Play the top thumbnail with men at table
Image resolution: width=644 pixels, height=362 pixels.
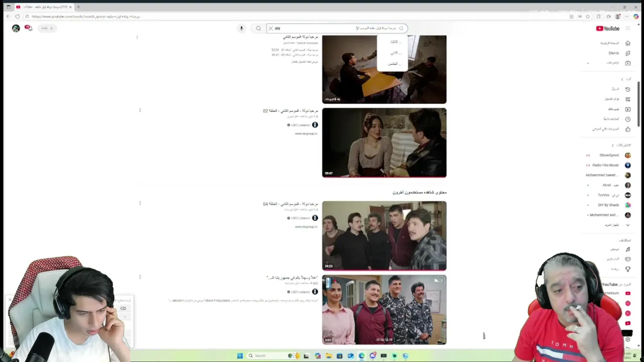384,69
